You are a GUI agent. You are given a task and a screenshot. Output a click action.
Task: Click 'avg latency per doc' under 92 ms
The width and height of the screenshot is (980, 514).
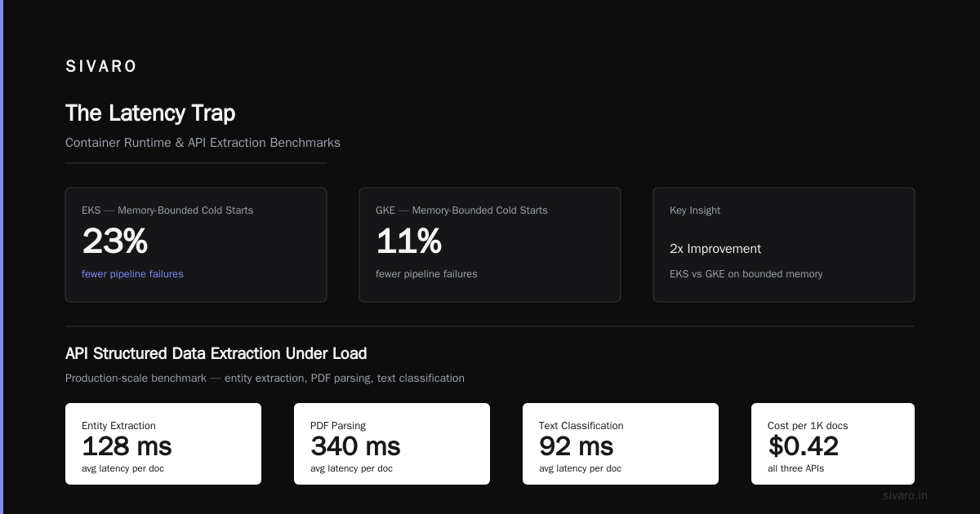(580, 468)
